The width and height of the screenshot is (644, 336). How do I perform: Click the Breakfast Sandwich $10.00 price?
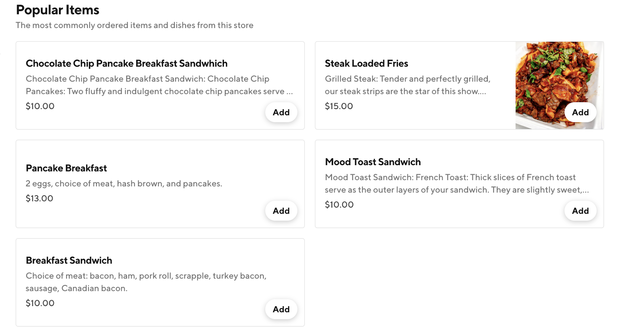pyautogui.click(x=40, y=303)
